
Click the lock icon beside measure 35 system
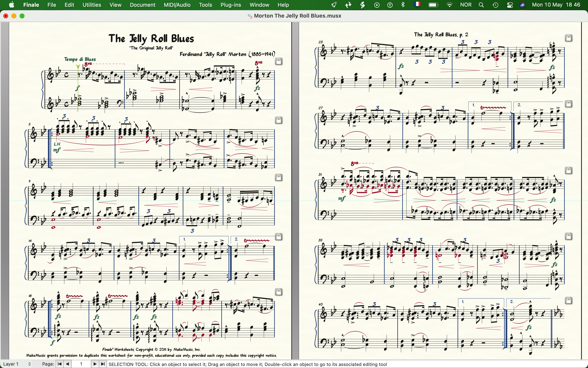click(x=569, y=236)
